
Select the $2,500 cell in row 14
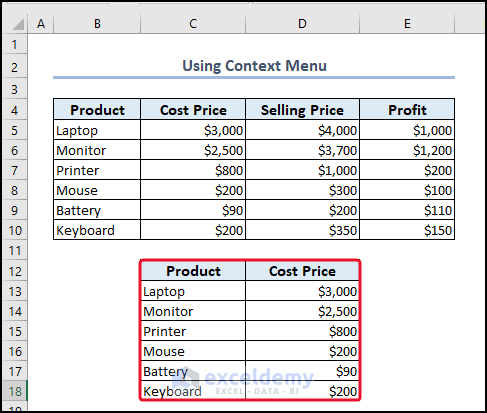(x=302, y=311)
